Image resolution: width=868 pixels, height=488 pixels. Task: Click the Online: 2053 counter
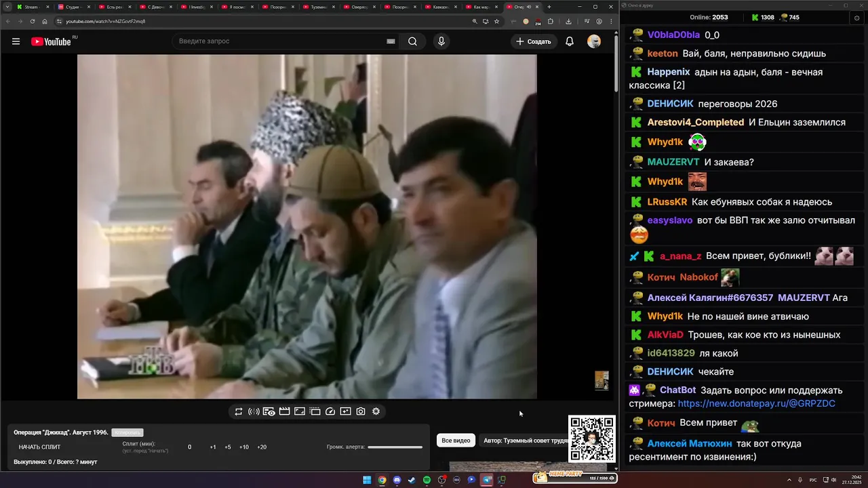pyautogui.click(x=709, y=18)
